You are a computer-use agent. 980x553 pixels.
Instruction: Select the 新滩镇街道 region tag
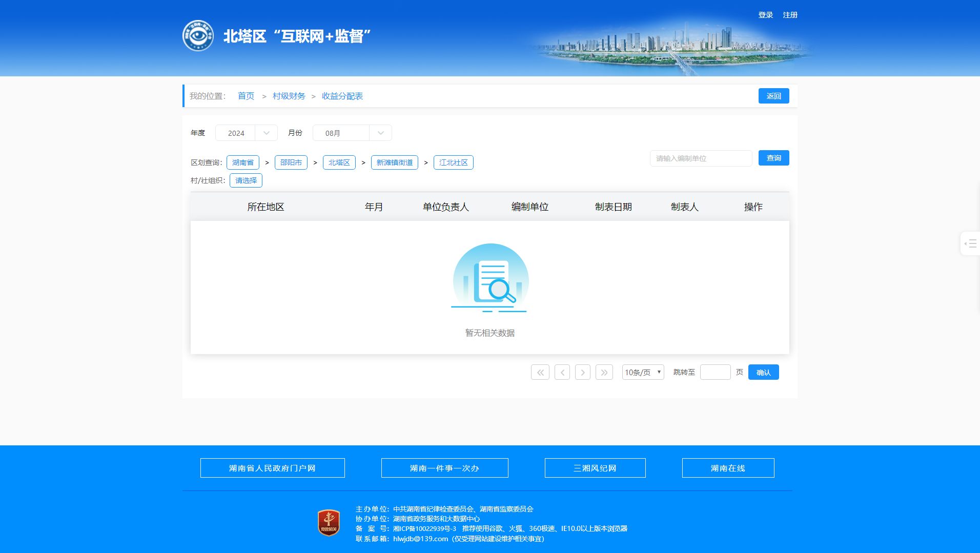click(394, 162)
